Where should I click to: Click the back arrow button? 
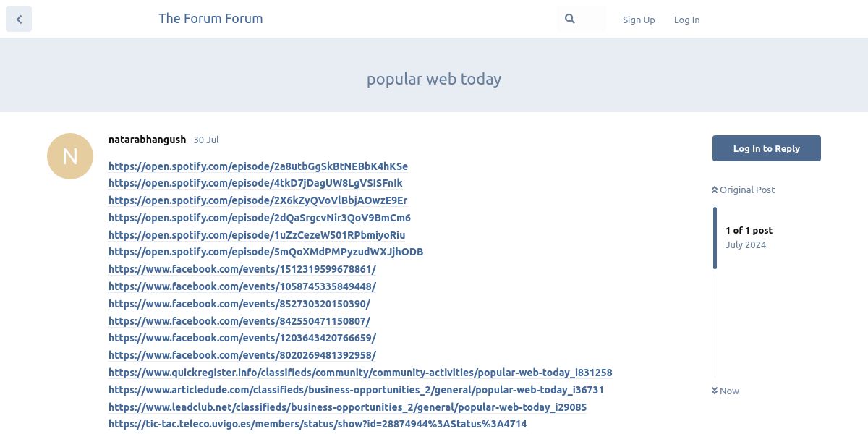[19, 20]
